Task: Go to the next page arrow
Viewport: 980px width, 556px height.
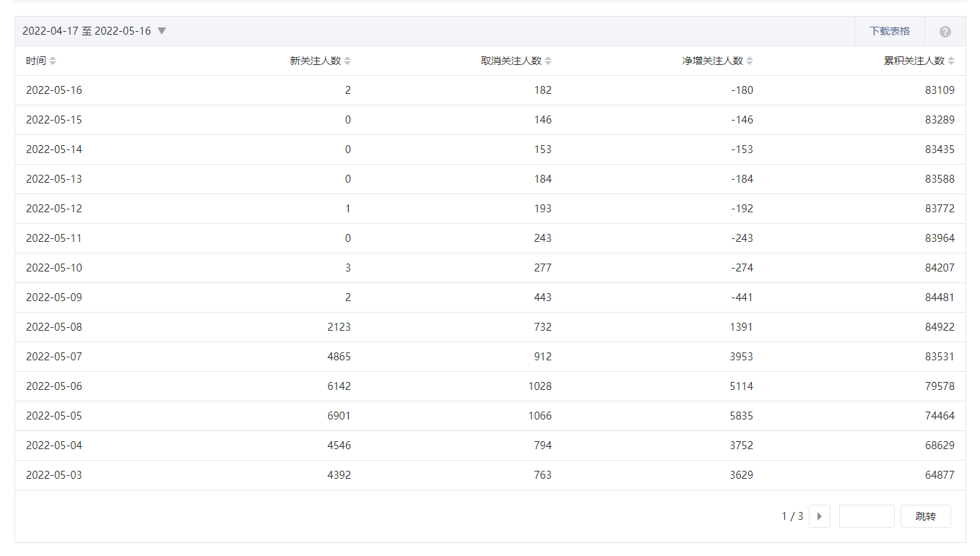Action: [x=820, y=516]
